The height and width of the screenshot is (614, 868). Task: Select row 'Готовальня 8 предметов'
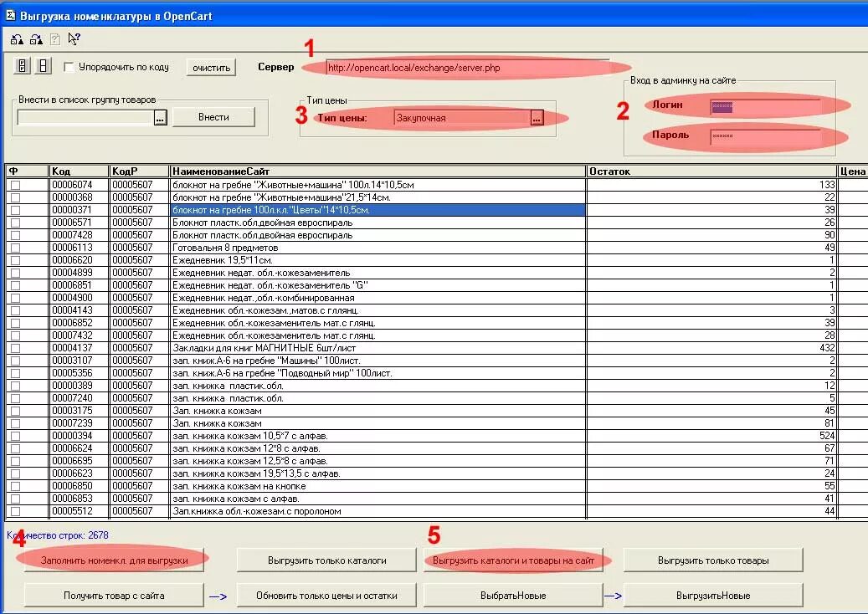[378, 248]
